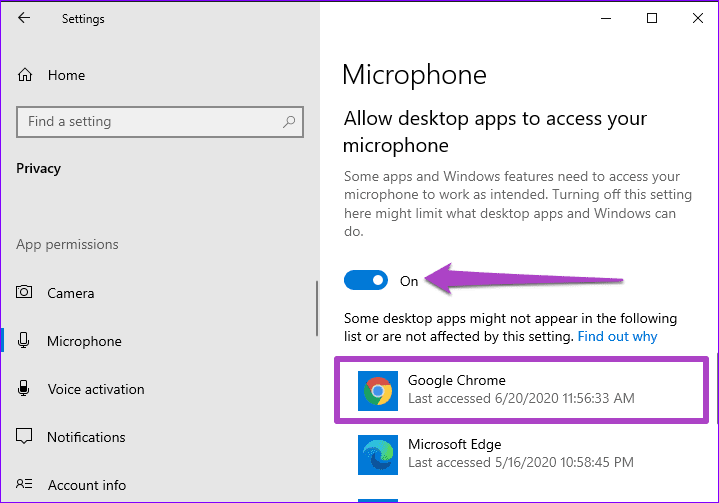Focus the 'Find a setting' search box
Screen dimensions: 719x503
pyautogui.click(x=160, y=122)
